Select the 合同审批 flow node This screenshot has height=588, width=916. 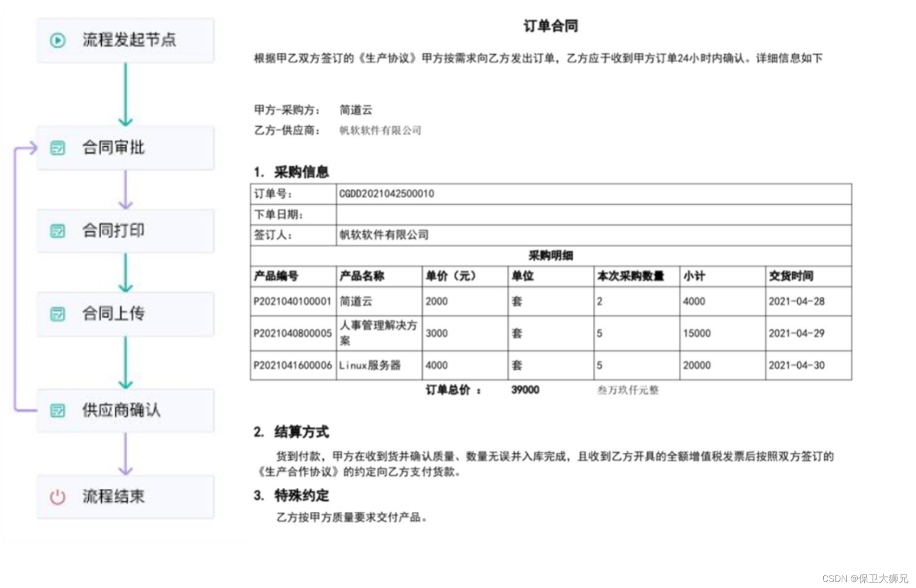pyautogui.click(x=125, y=148)
